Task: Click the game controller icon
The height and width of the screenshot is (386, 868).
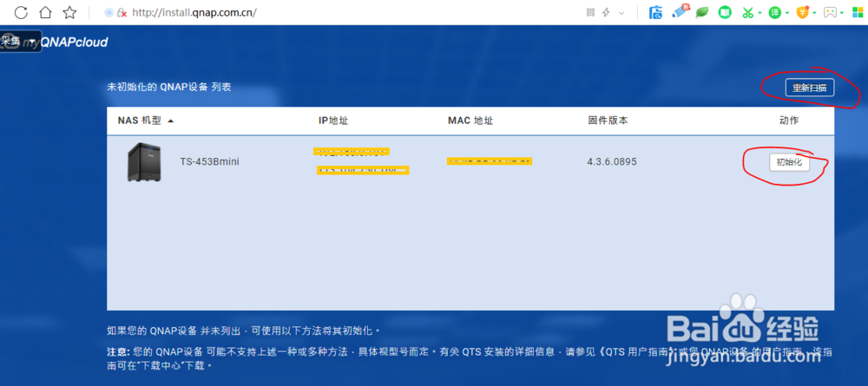Action: (830, 12)
